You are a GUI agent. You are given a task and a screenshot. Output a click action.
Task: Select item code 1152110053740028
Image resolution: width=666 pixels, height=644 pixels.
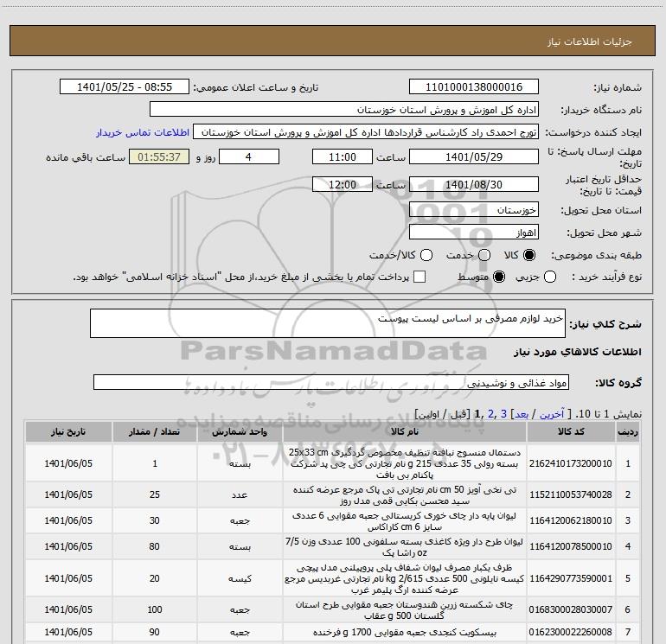click(x=571, y=494)
